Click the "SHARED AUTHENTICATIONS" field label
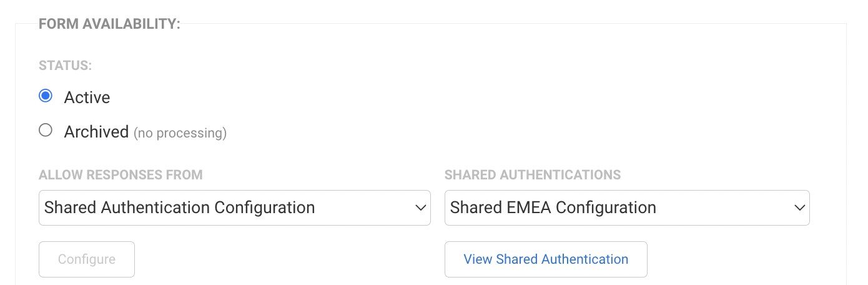868x285 pixels. [532, 175]
